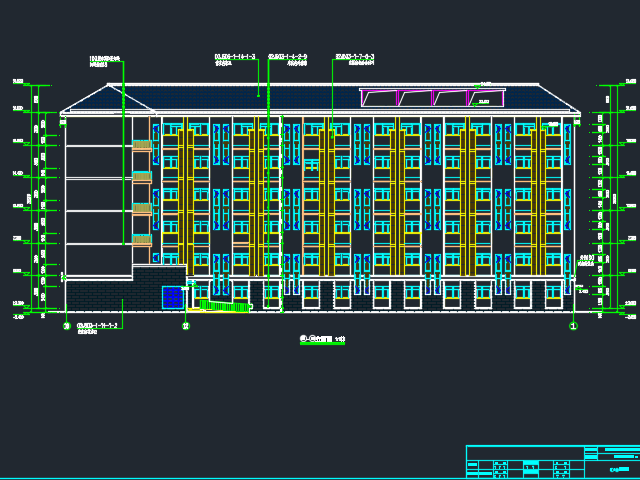The image size is (640, 480).
Task: Click the leftmost grid axis bubble
Action: (x=67, y=325)
